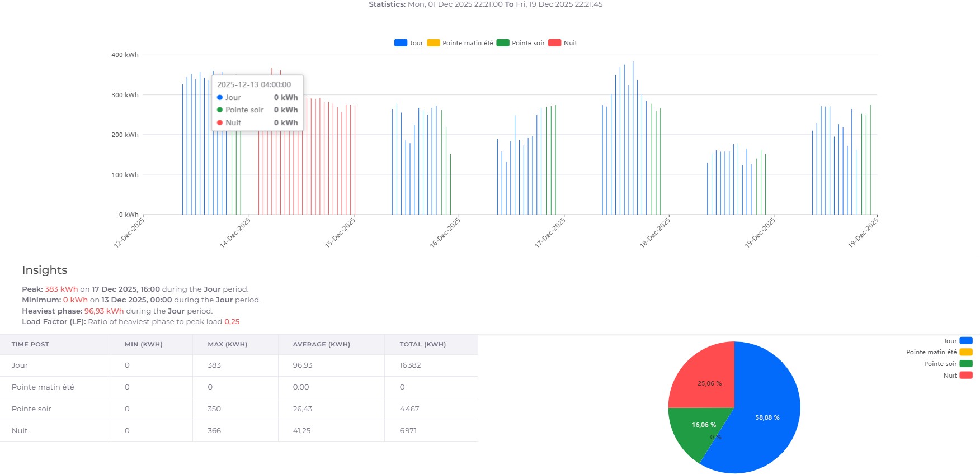Image resolution: width=980 pixels, height=475 pixels.
Task: Click blue Jour swatch in pie chart legend
Action: [966, 341]
